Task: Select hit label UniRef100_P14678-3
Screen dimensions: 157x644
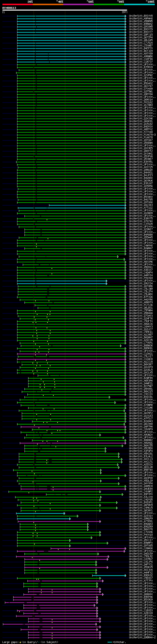Action: [142, 135]
